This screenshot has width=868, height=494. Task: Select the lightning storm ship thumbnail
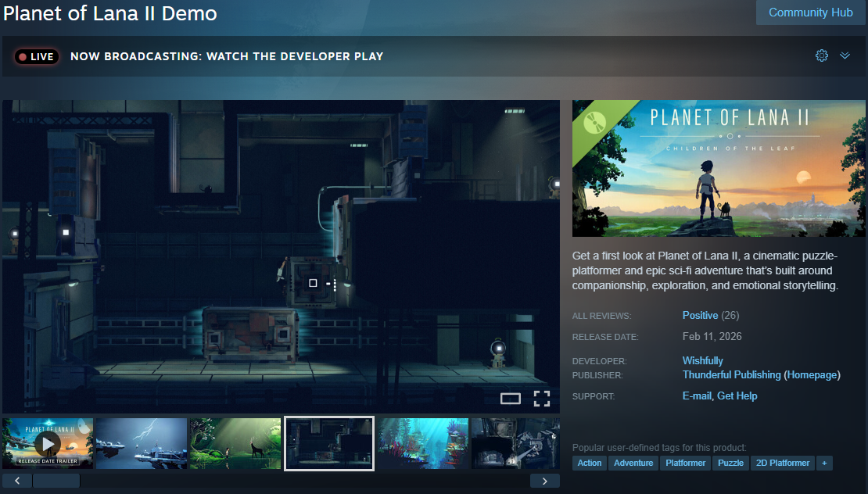tap(142, 444)
